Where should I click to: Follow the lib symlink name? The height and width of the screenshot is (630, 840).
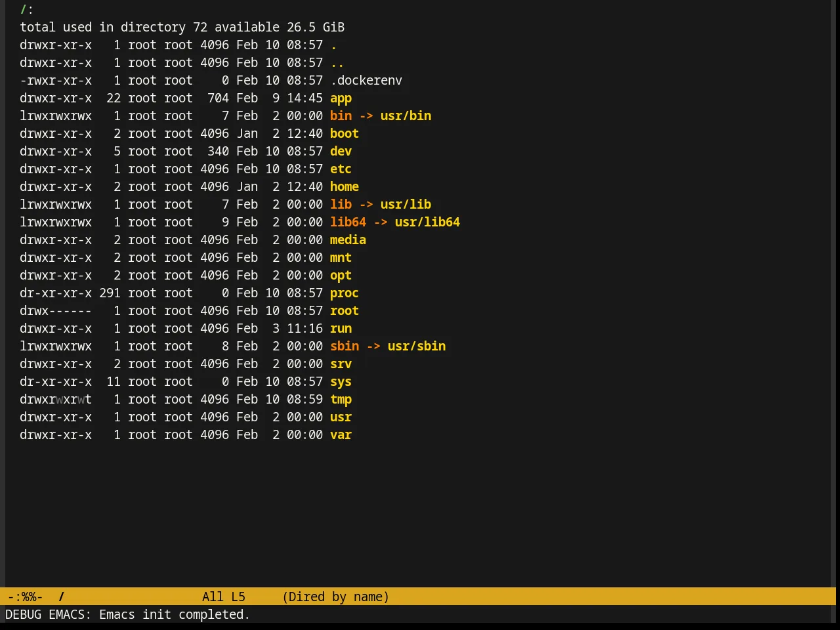pyautogui.click(x=341, y=205)
